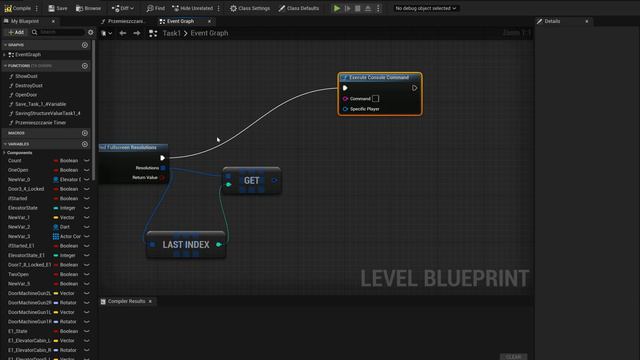Viewport: 640px width, 360px height.
Task: Select the GET array node
Action: (x=251, y=180)
